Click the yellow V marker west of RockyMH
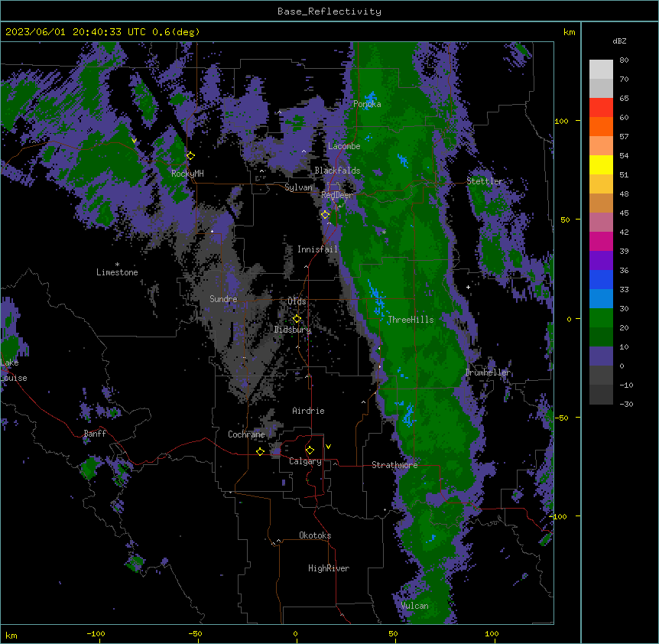This screenshot has width=659, height=644. (134, 141)
